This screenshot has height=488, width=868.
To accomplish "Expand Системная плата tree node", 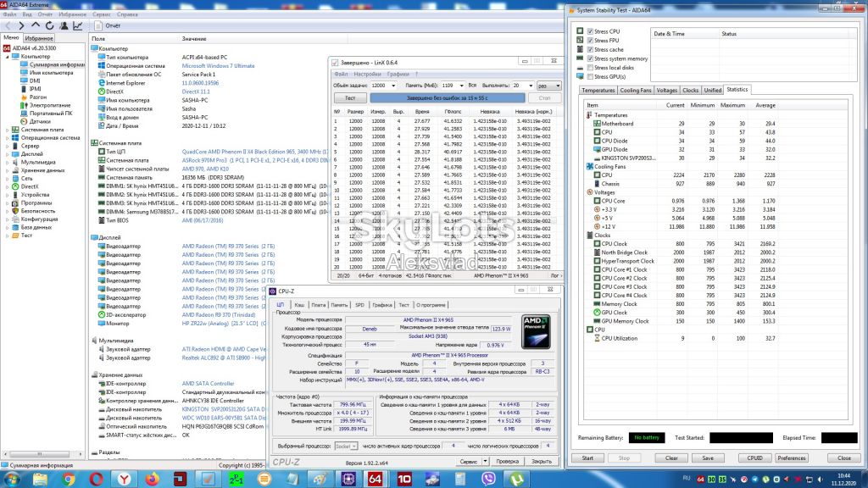I will pyautogui.click(x=7, y=130).
